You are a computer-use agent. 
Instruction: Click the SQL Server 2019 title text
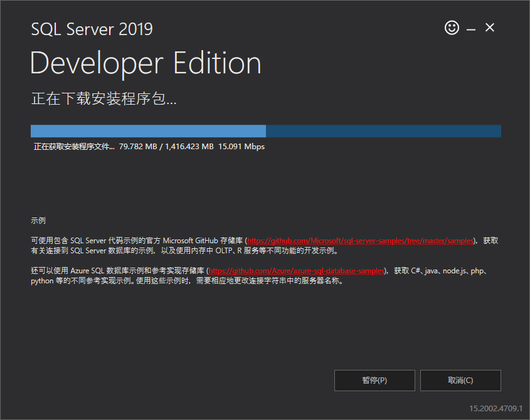point(92,29)
